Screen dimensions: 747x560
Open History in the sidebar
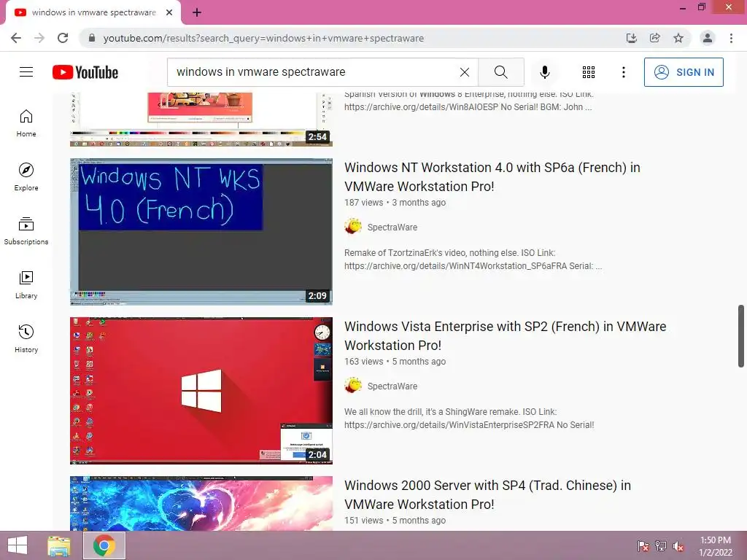(x=26, y=338)
